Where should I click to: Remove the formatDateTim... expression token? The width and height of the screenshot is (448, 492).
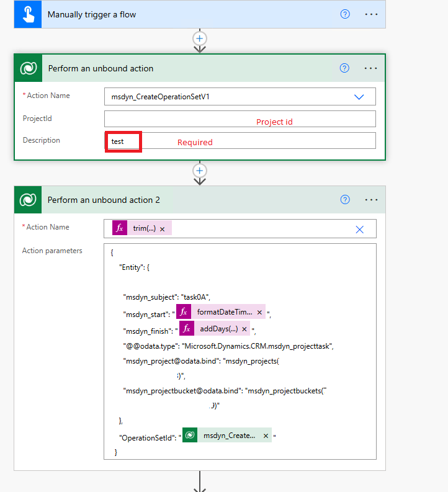click(x=259, y=313)
